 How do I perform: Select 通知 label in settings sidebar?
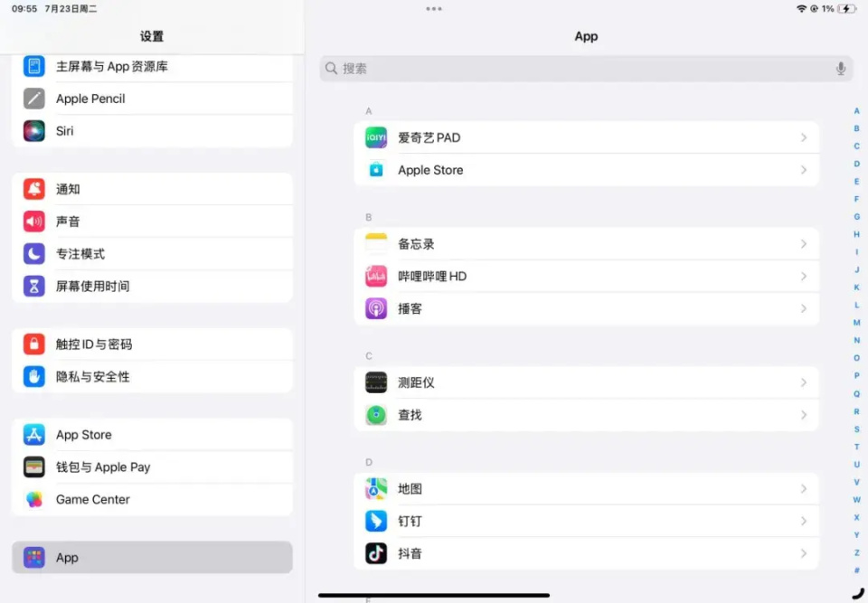point(68,189)
